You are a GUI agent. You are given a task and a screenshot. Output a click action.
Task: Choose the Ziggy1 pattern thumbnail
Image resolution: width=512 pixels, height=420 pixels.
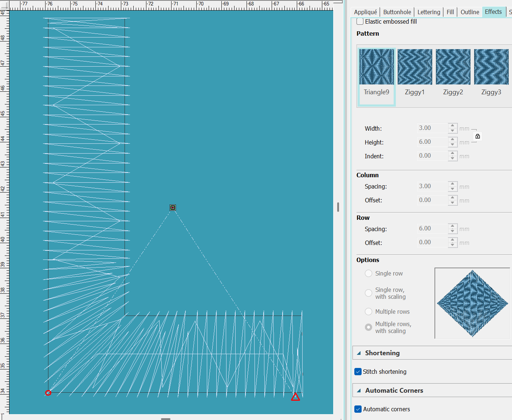(415, 67)
